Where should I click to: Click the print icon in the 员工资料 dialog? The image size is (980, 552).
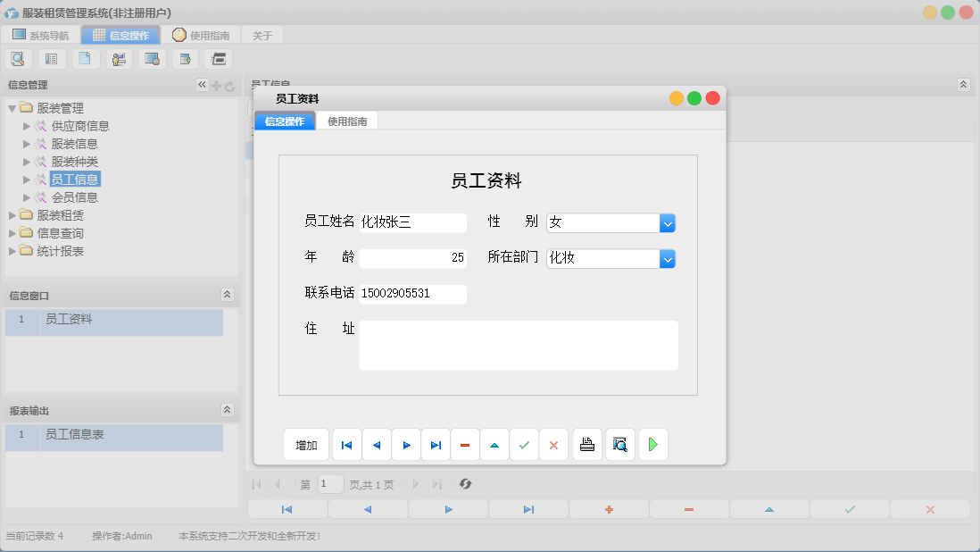586,444
